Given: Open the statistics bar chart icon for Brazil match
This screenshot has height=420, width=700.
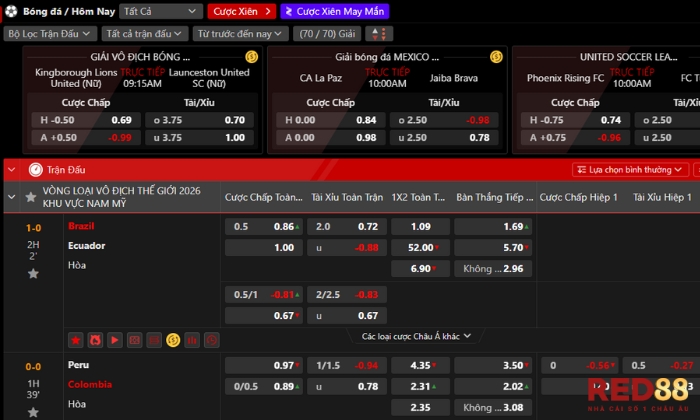Looking at the screenshot, I should pyautogui.click(x=192, y=340).
